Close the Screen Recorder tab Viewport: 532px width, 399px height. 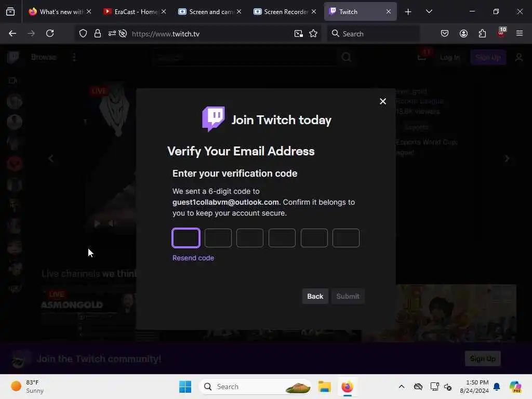pyautogui.click(x=314, y=11)
